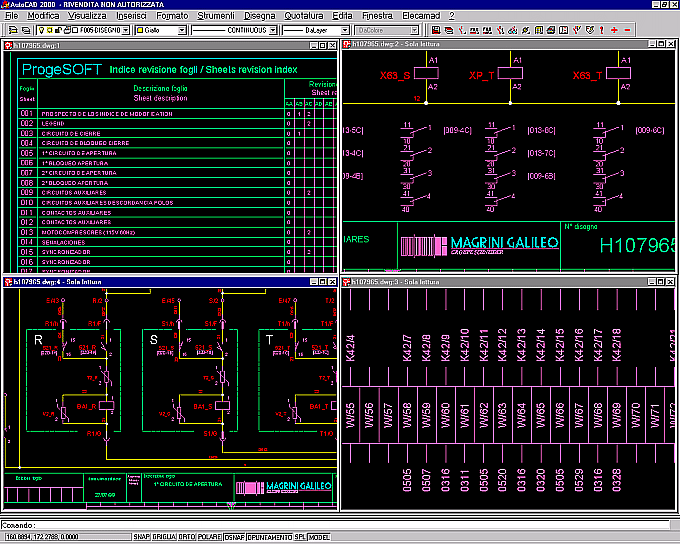680x544 pixels.
Task: Switch MODEL/paper space in status bar
Action: pos(319,537)
